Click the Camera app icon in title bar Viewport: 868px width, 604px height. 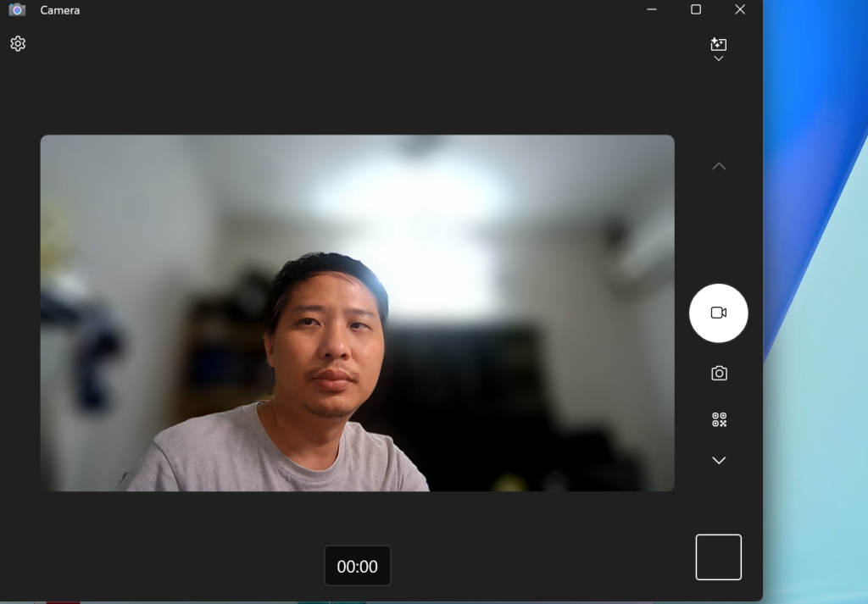17,10
